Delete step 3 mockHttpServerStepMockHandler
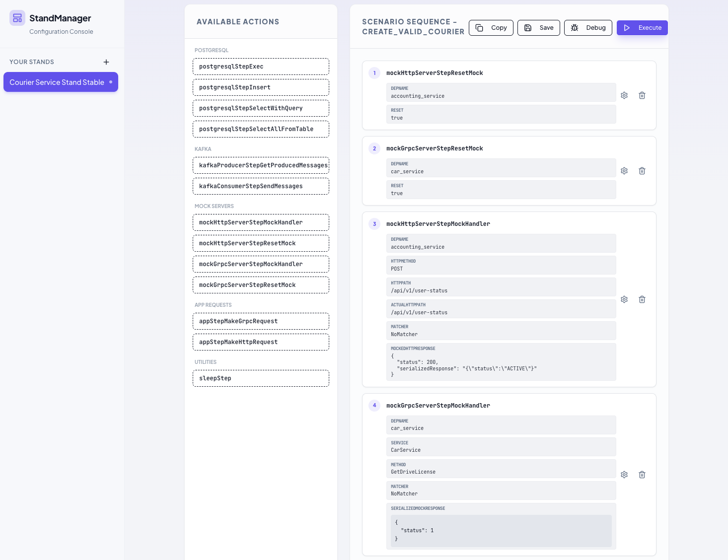The image size is (728, 560). click(642, 299)
